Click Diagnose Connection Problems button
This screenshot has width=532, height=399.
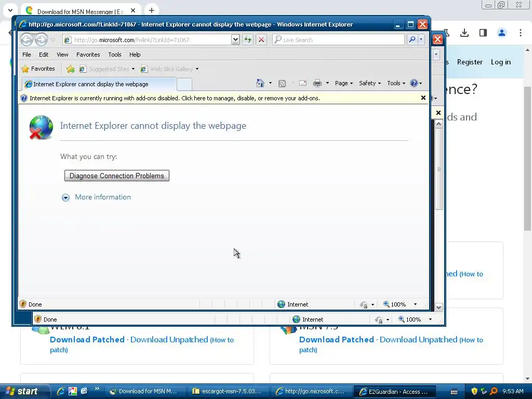point(117,176)
